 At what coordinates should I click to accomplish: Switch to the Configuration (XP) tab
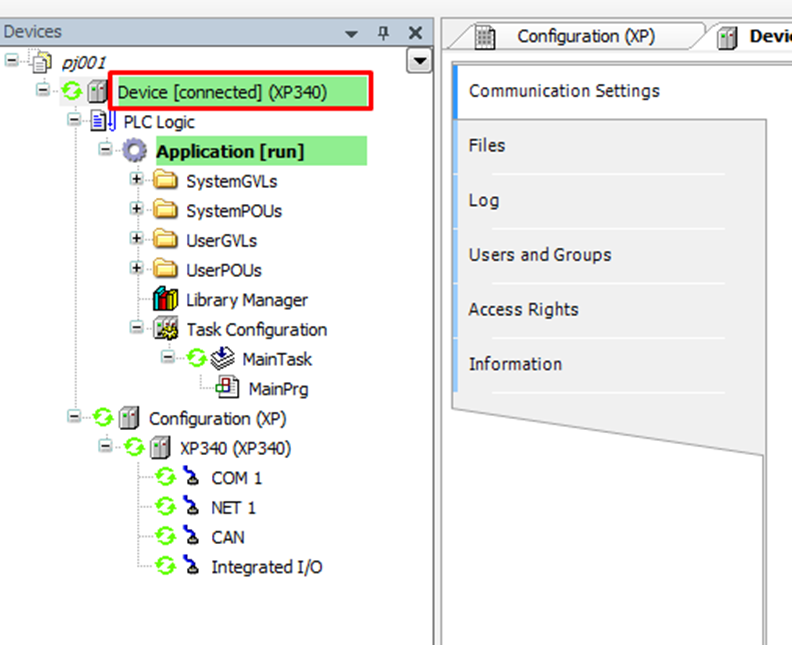(x=585, y=36)
